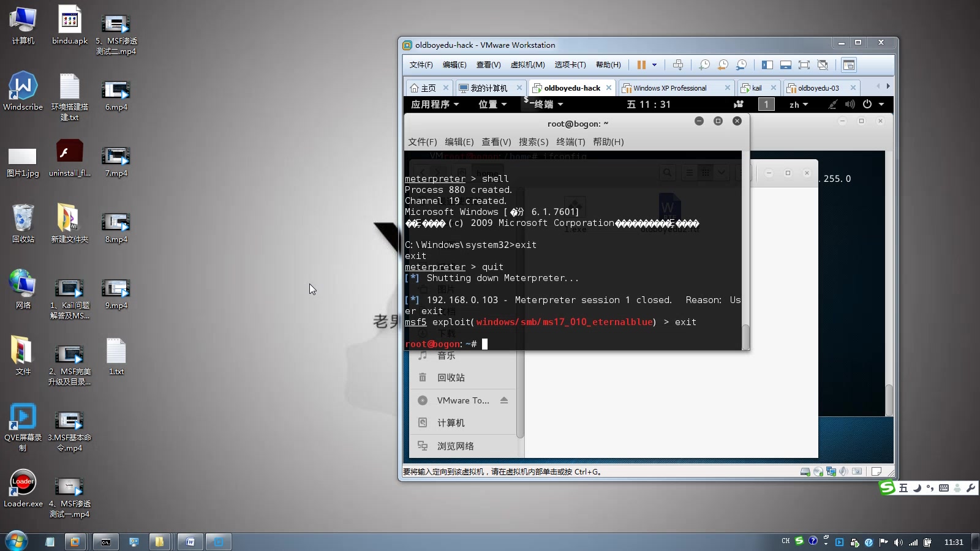Open terminal 终端(T) menu
Viewport: 980px width, 551px height.
coord(570,142)
